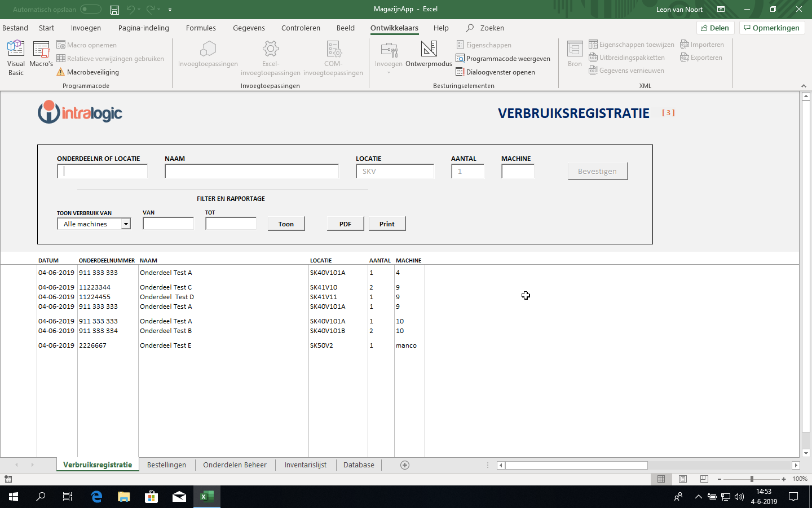
Task: Click Programmacode weergeven
Action: pos(503,59)
